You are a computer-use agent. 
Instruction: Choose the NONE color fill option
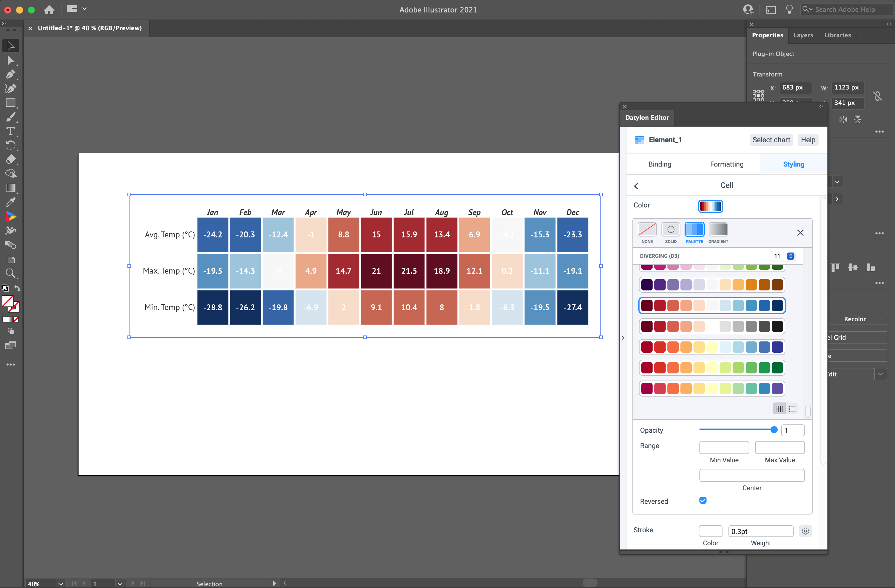tap(647, 229)
